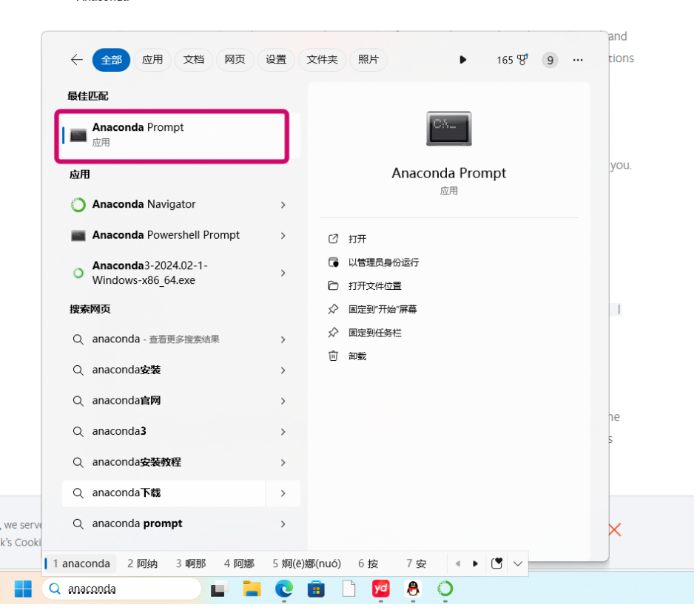Run Anaconda Prompt as administrator via 以管理员身份运行
This screenshot has height=610, width=700.
(381, 262)
